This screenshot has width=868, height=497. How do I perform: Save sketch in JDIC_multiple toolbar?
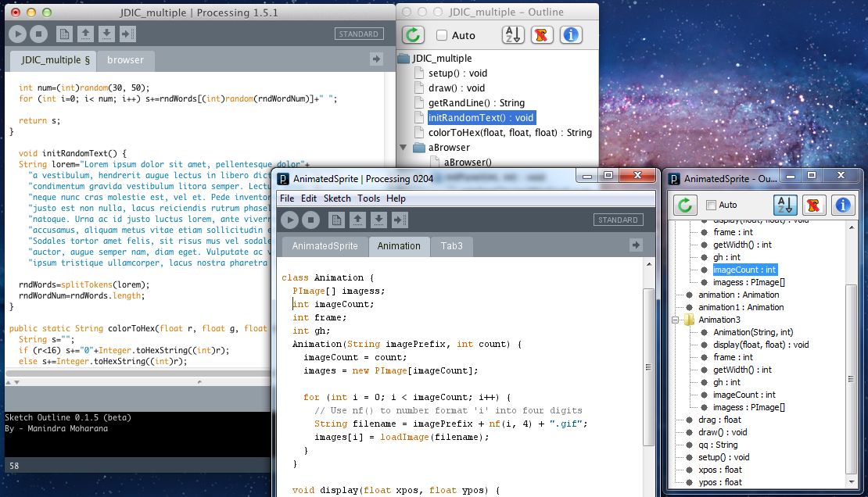tap(106, 34)
